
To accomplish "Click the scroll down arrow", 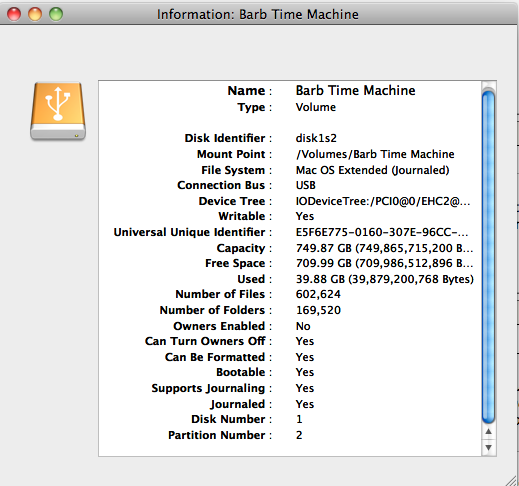I will point(489,447).
